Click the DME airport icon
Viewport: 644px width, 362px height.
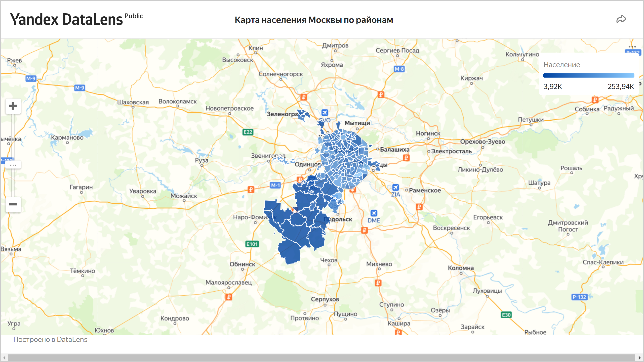374,213
